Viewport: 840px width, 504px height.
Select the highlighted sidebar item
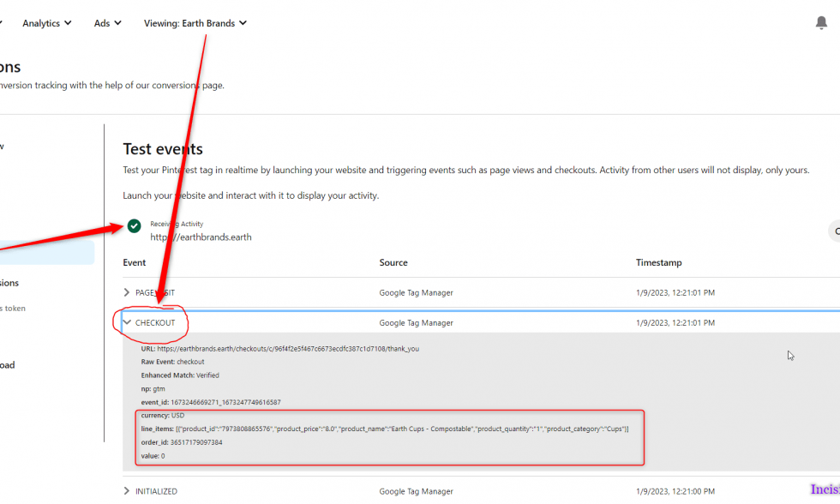(x=47, y=252)
